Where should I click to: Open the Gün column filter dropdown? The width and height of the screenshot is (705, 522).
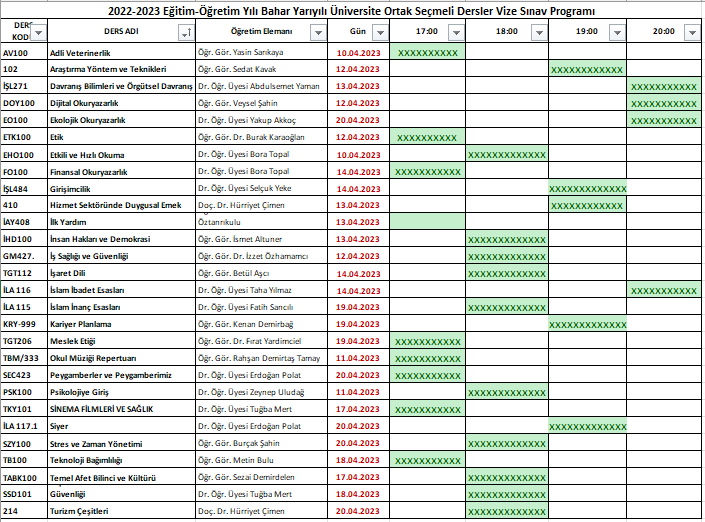click(380, 32)
